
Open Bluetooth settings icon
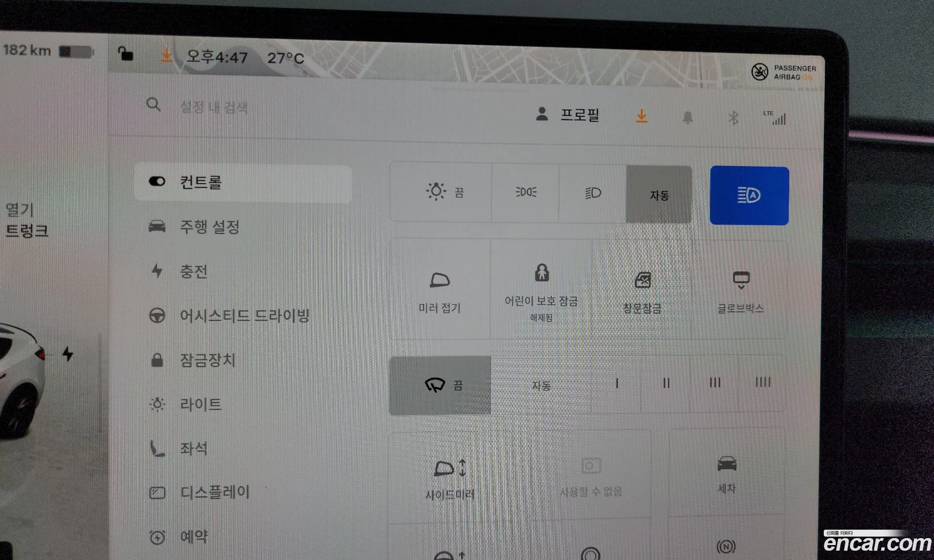pyautogui.click(x=733, y=118)
